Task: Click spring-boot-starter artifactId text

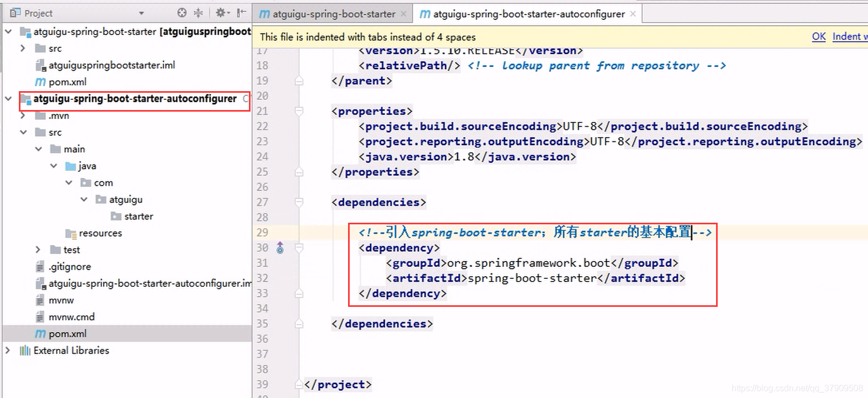Action: 532,278
